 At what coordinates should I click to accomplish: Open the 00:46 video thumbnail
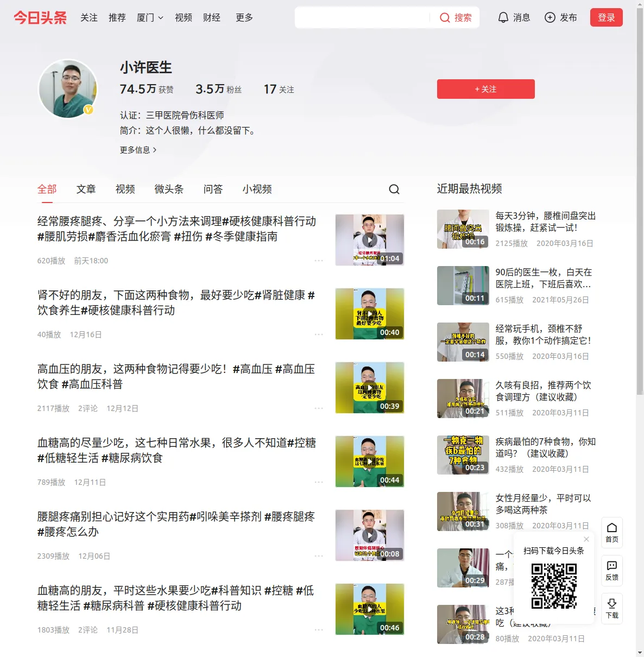[x=370, y=609]
